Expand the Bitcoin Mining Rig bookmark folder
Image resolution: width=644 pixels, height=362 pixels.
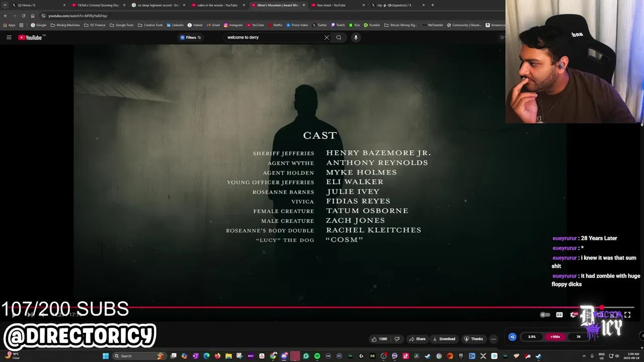(x=400, y=25)
